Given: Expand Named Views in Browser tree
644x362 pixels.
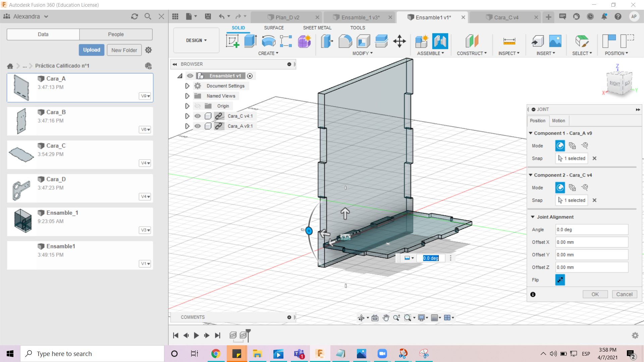Looking at the screenshot, I should pos(186,96).
